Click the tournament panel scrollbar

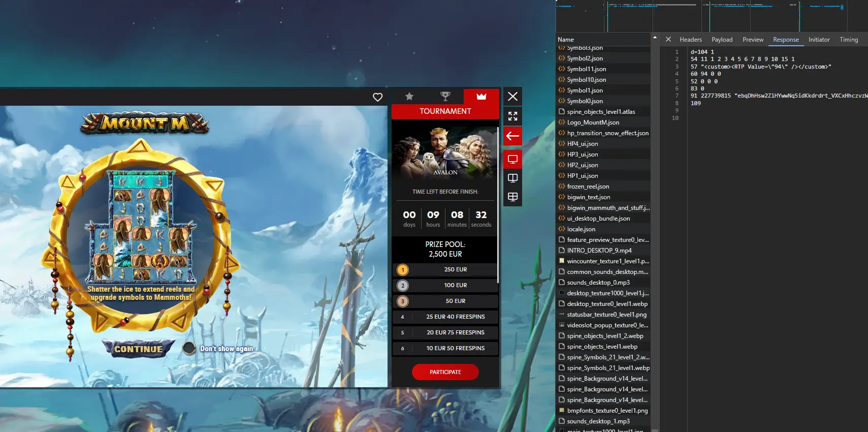[x=498, y=205]
